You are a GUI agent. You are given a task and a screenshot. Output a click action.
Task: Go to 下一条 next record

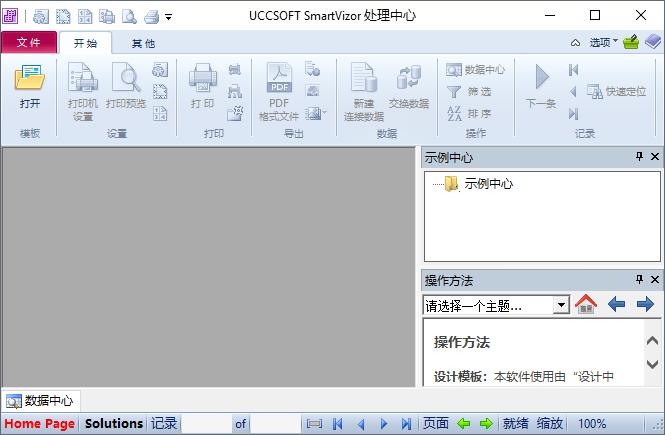coord(541,86)
